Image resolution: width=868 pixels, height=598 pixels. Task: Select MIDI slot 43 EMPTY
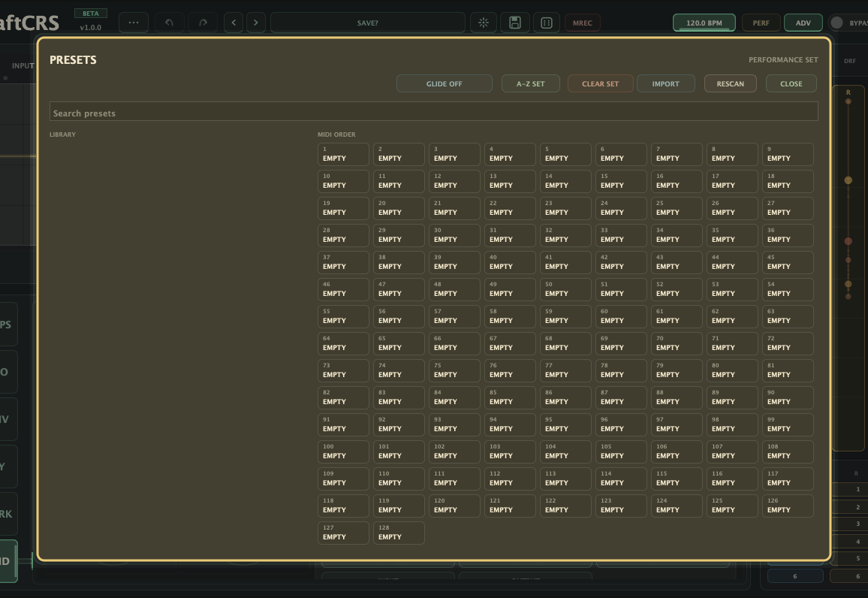point(677,263)
